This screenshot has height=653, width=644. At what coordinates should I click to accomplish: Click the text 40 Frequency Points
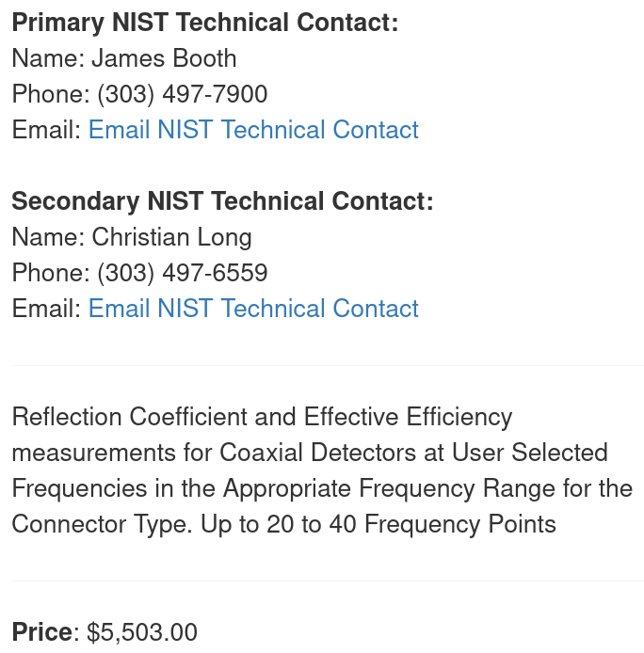(x=443, y=524)
